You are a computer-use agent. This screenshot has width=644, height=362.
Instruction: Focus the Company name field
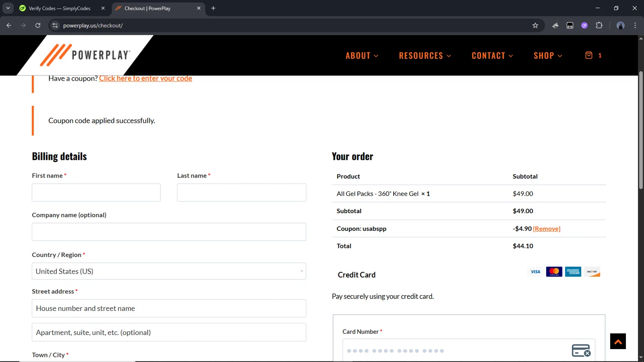169,232
